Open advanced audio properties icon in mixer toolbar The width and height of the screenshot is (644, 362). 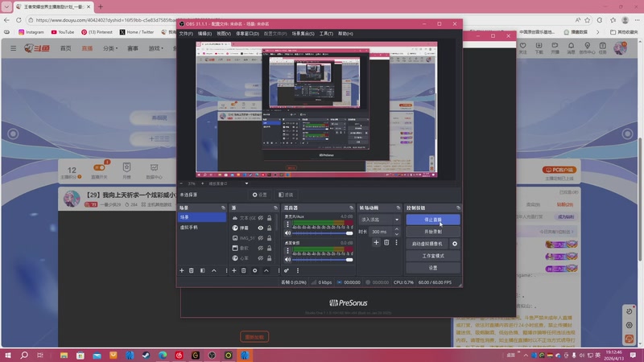[x=287, y=270]
